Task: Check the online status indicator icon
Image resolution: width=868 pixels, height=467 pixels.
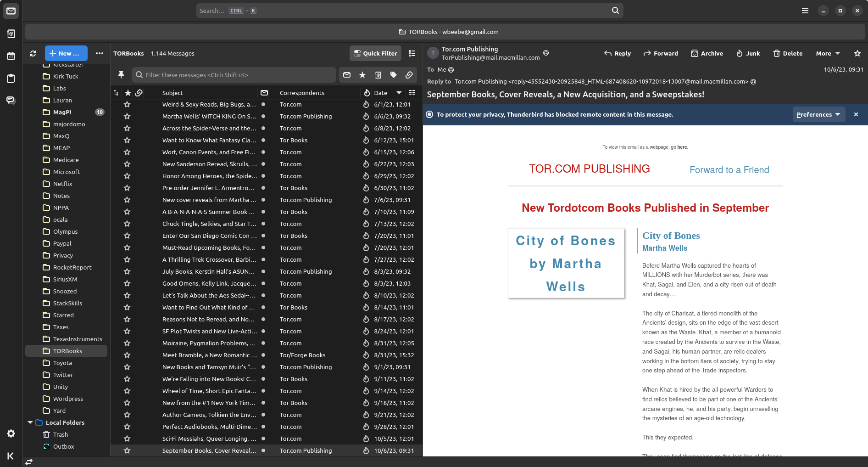Action: coord(29,462)
